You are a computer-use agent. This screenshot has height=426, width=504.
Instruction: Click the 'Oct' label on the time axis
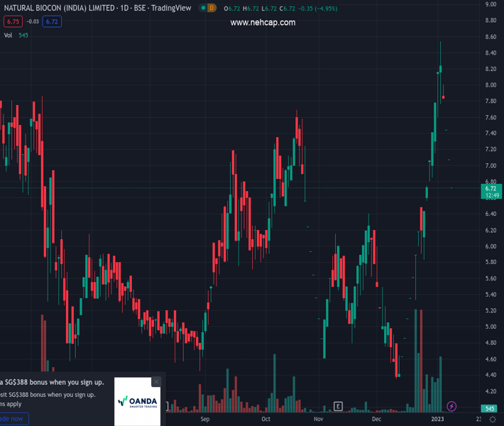click(x=266, y=420)
